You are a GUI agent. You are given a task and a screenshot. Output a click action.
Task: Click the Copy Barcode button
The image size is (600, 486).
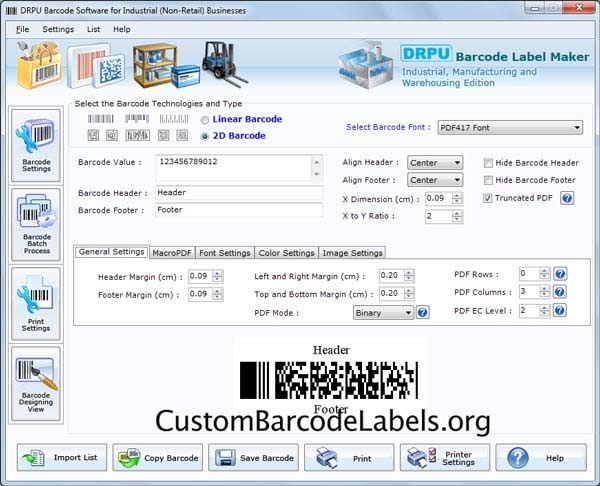pos(158,457)
